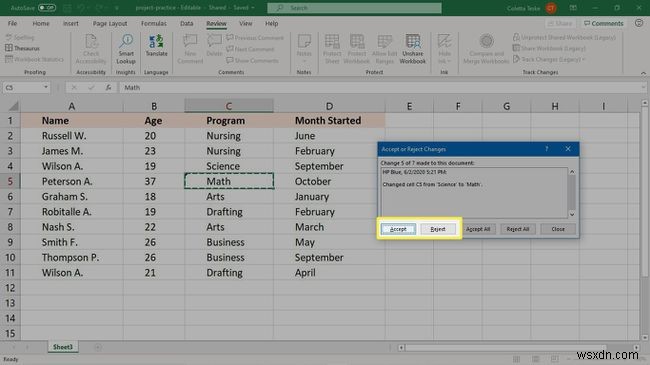Toggle the AutoSave switch
Screen dimensions: 650x365
47,8
